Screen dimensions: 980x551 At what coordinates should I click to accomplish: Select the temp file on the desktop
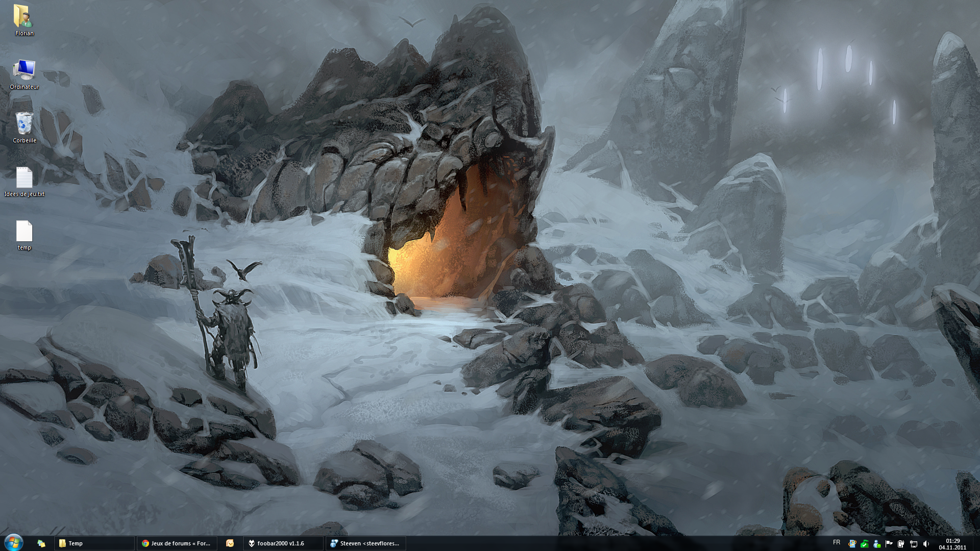click(24, 235)
